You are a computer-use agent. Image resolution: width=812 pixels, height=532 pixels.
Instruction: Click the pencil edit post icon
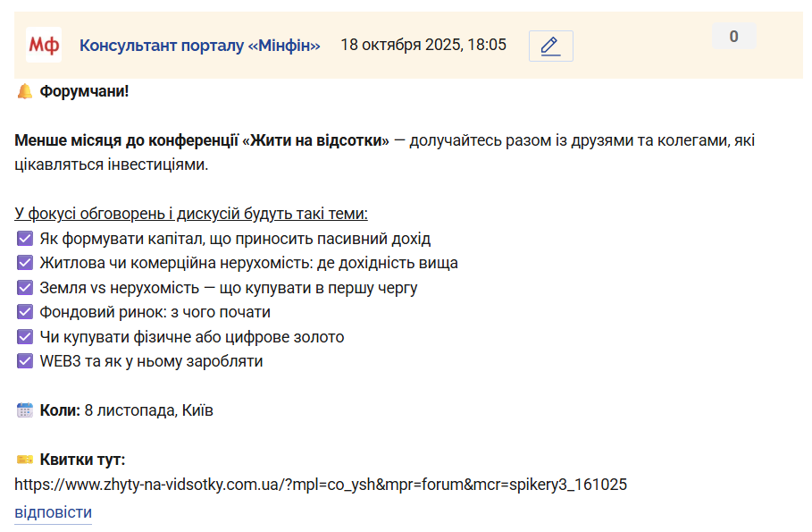pyautogui.click(x=550, y=46)
